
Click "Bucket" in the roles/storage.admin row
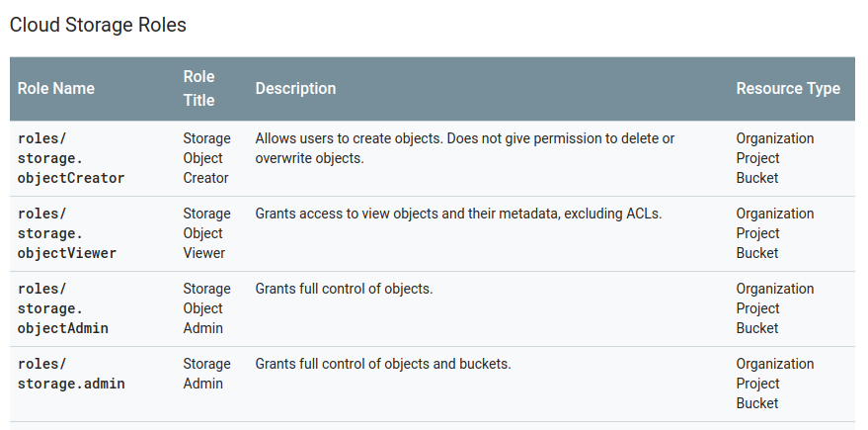click(757, 403)
